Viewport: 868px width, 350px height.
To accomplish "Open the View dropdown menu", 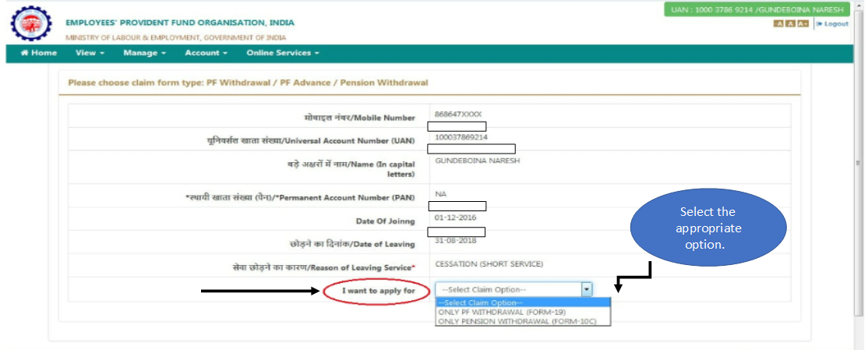I will coord(90,53).
